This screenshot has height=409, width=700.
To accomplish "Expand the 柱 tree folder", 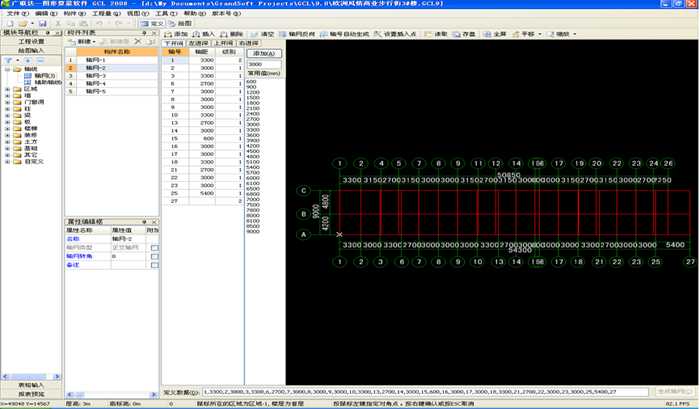I will click(7, 109).
